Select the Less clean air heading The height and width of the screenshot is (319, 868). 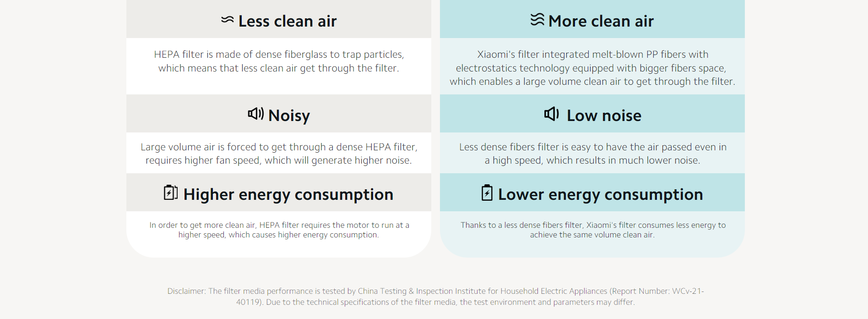[288, 21]
